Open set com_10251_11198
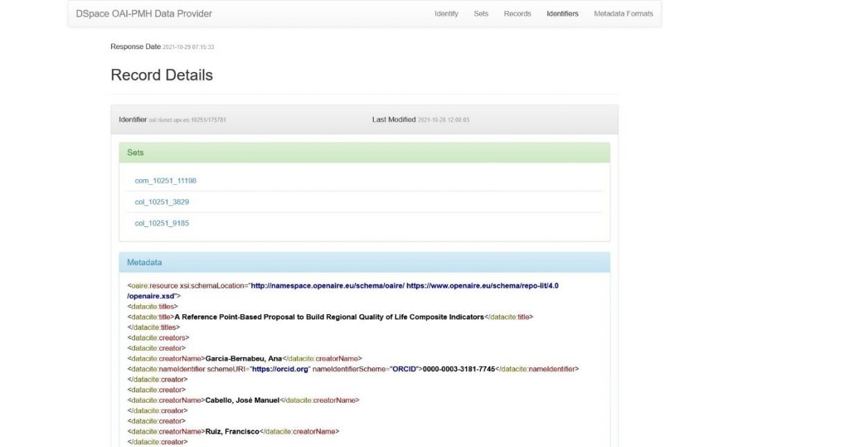The height and width of the screenshot is (447, 868). [x=165, y=181]
